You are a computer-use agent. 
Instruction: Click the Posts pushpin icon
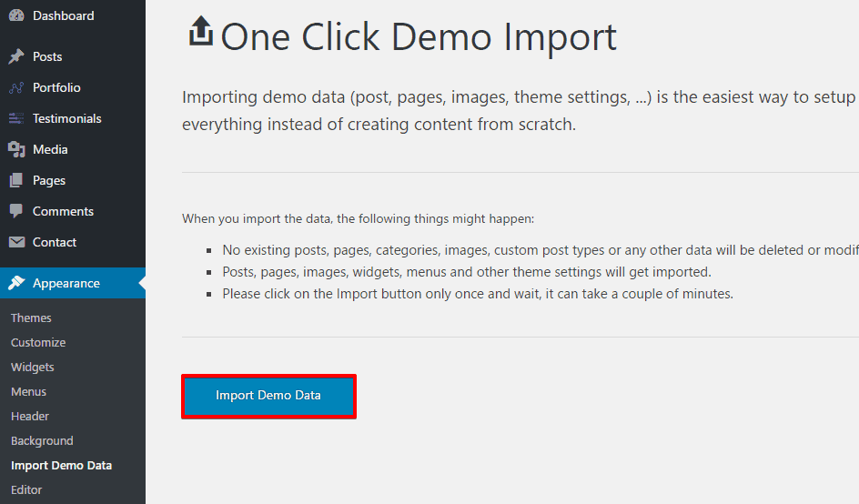[x=16, y=56]
